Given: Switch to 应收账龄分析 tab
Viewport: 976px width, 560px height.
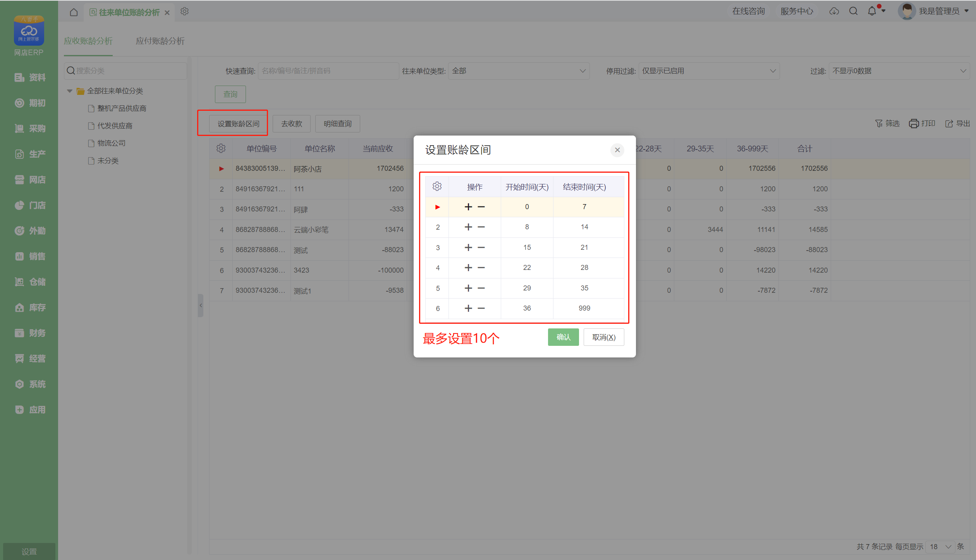Looking at the screenshot, I should pyautogui.click(x=88, y=41).
